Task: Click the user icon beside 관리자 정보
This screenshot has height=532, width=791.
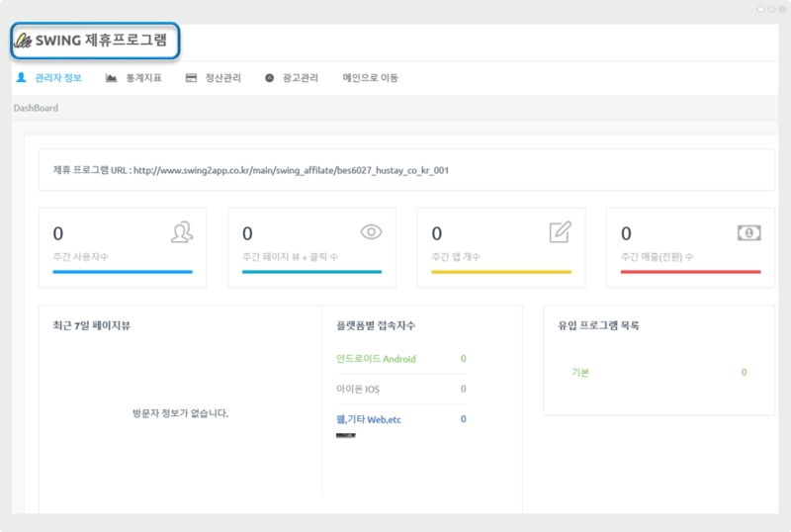Action: [x=21, y=77]
